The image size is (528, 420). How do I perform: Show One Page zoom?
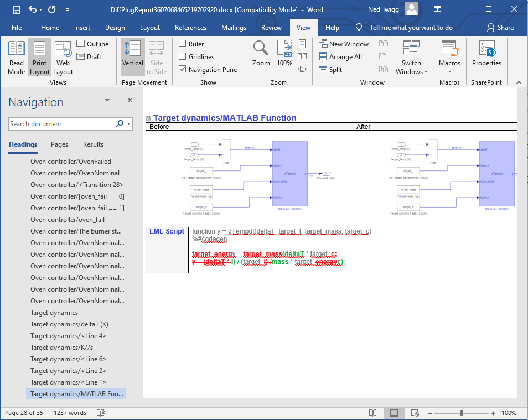click(302, 44)
